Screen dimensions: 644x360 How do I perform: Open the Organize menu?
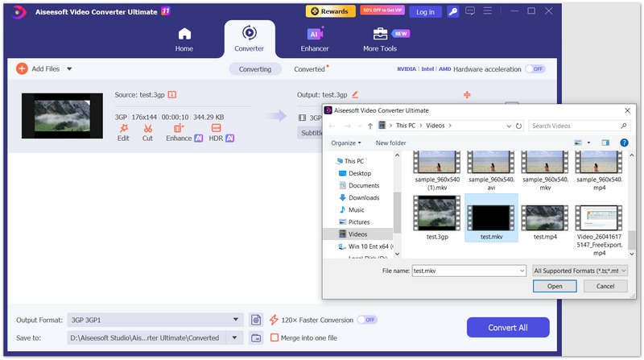point(346,143)
